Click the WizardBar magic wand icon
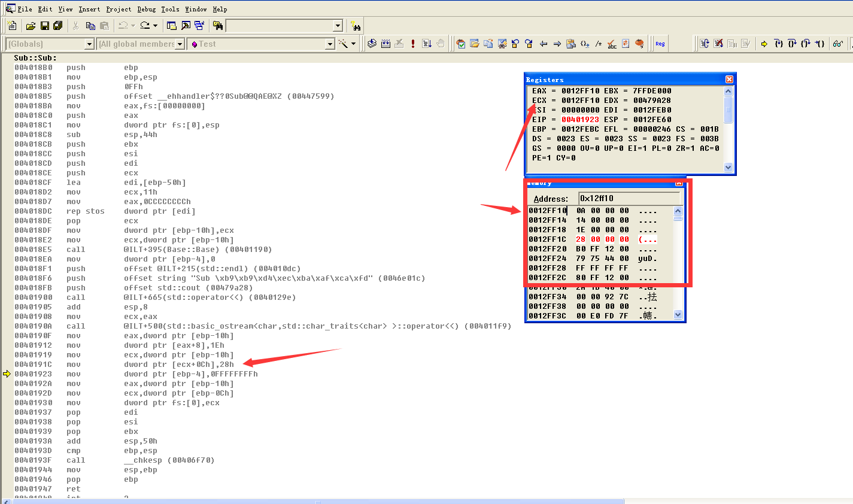Viewport: 853px width, 504px height. (343, 44)
